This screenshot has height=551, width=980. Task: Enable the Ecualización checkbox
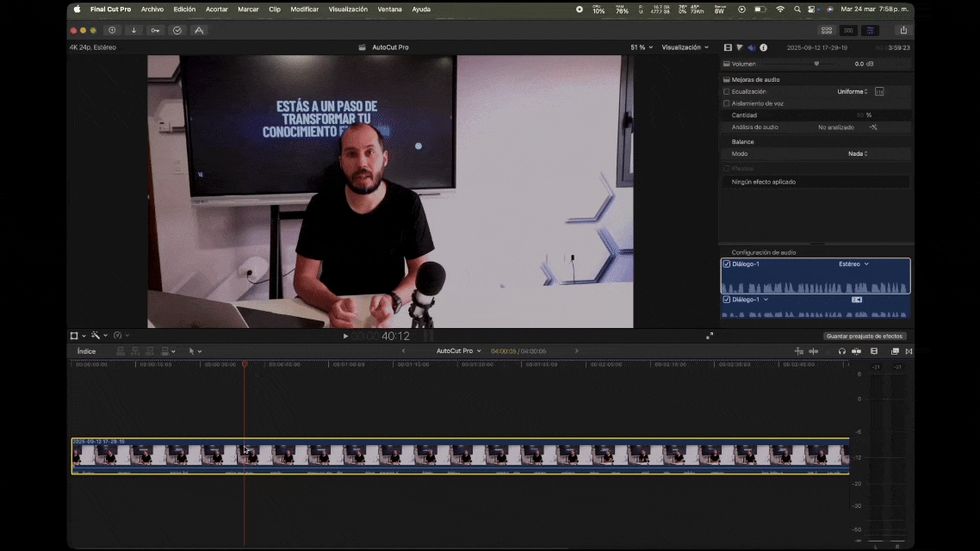click(x=726, y=91)
